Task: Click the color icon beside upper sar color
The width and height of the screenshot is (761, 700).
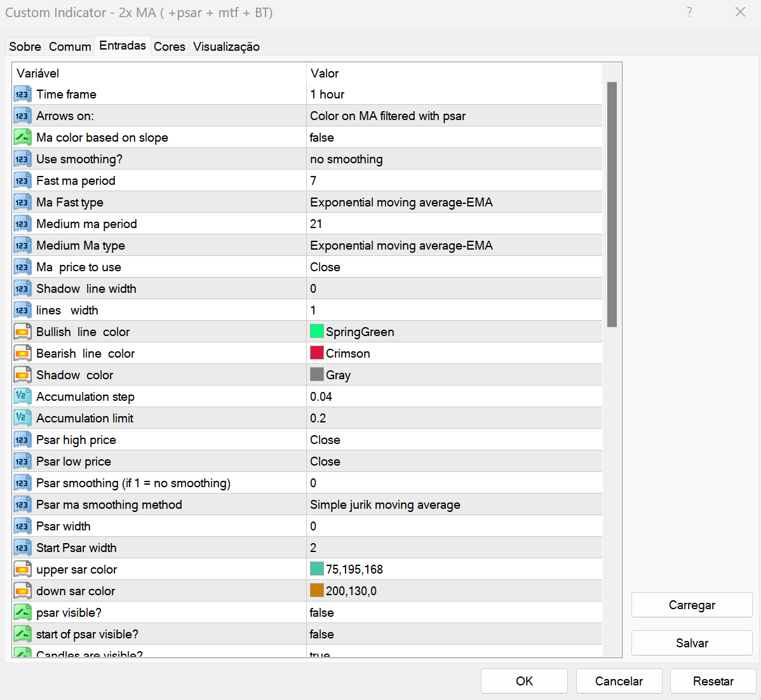Action: (x=22, y=570)
